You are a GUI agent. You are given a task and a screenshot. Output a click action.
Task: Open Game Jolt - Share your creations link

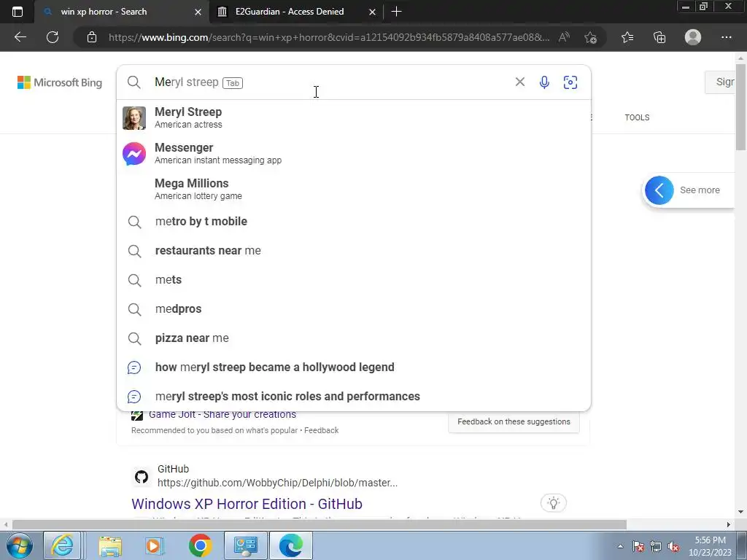coord(222,414)
